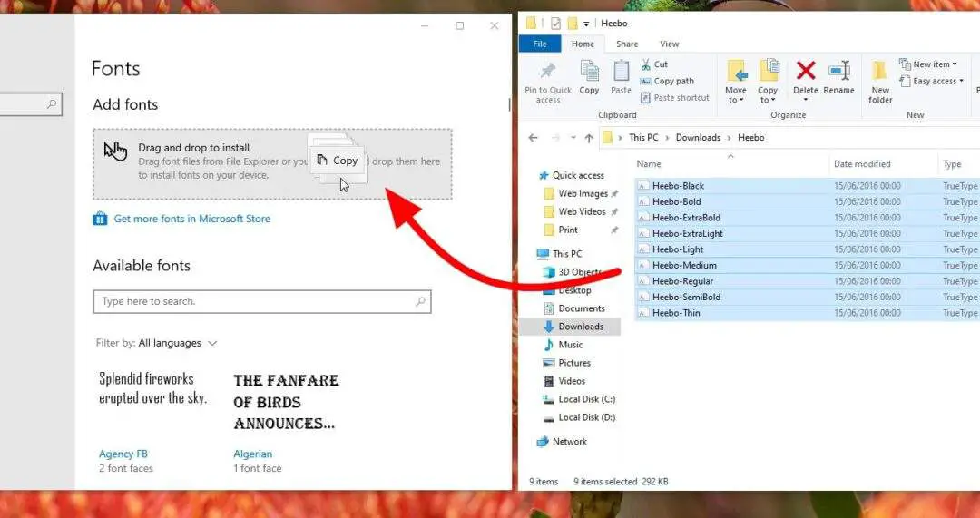980x518 pixels.
Task: Click the Copy ribbon button
Action: [x=589, y=77]
